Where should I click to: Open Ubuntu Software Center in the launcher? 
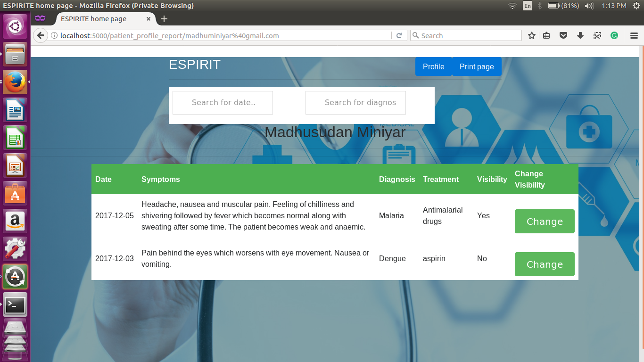16,194
